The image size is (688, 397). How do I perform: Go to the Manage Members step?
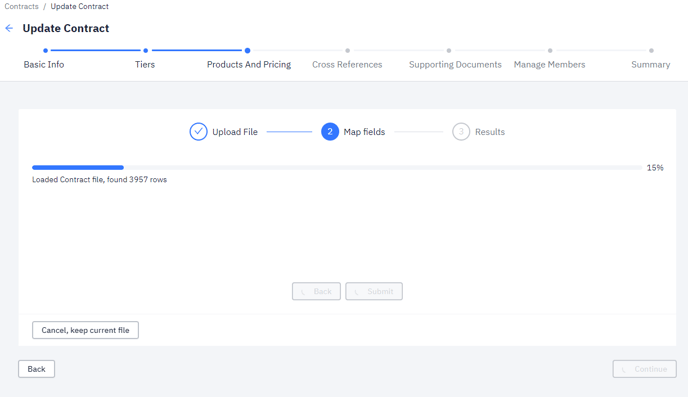tap(549, 64)
